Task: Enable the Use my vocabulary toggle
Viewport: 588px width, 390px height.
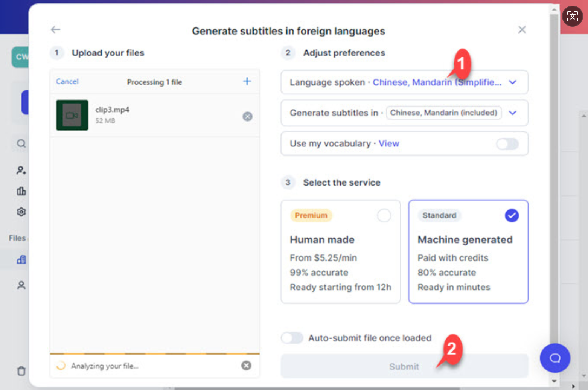Action: pos(507,144)
